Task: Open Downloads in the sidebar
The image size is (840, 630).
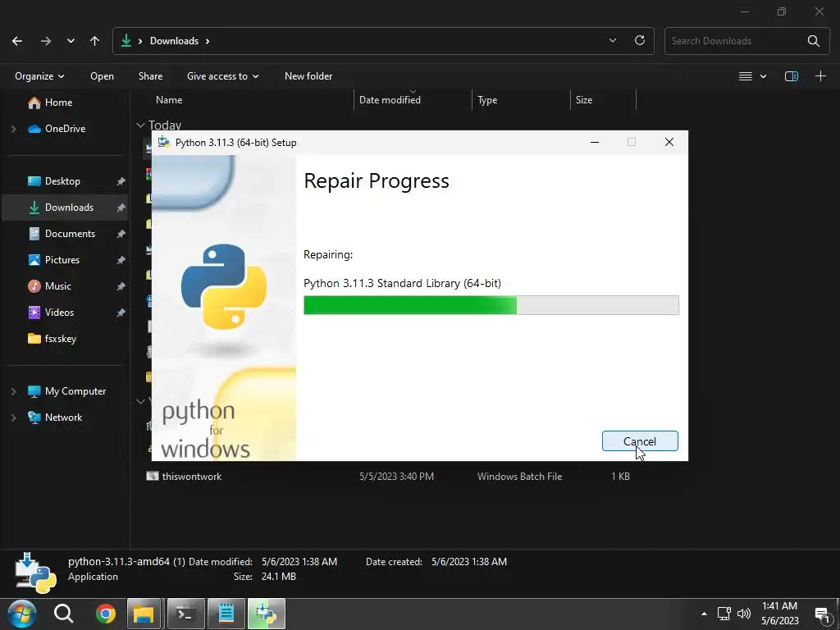Action: (x=69, y=208)
